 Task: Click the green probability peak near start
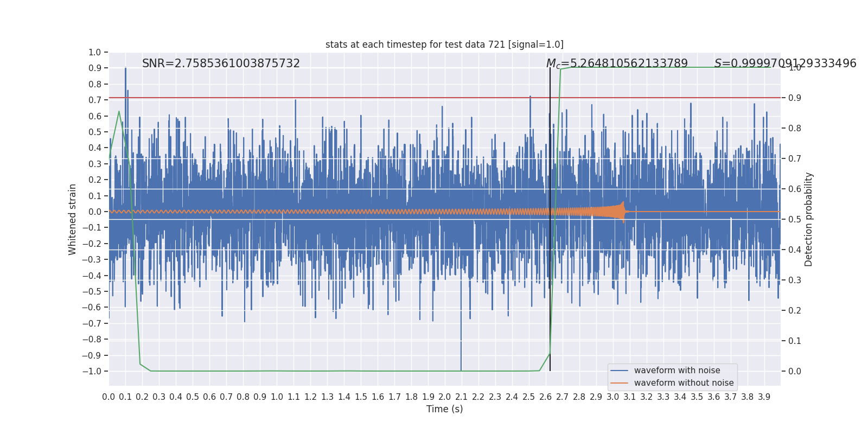(119, 112)
